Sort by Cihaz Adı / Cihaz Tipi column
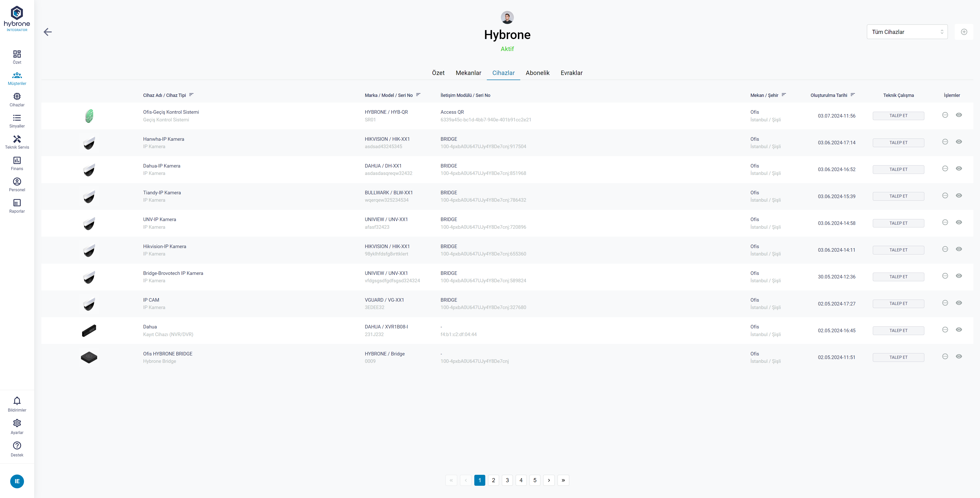 point(191,95)
